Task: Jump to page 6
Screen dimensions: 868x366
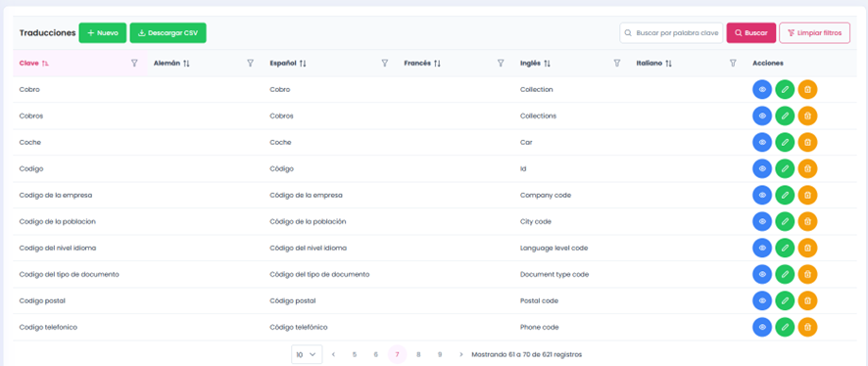Action: coord(376,354)
